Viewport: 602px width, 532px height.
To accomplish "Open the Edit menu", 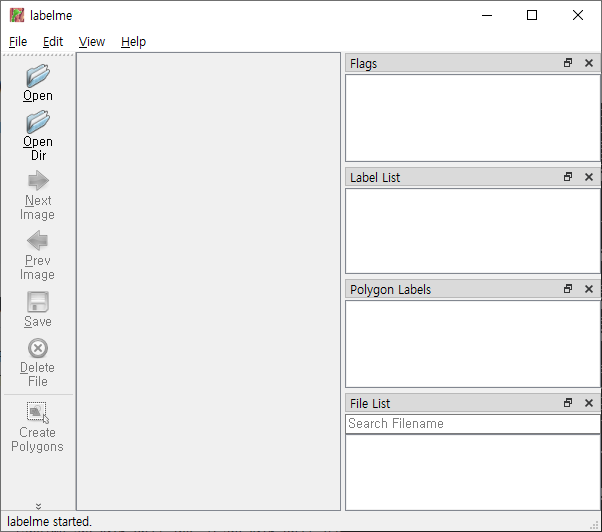I will [x=53, y=41].
